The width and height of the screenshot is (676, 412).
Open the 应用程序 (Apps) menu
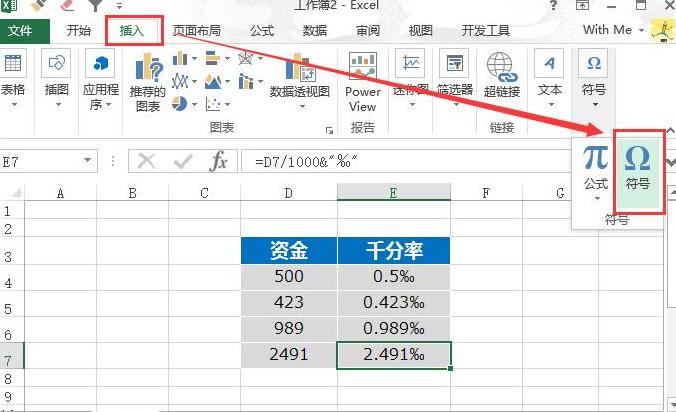(x=100, y=80)
